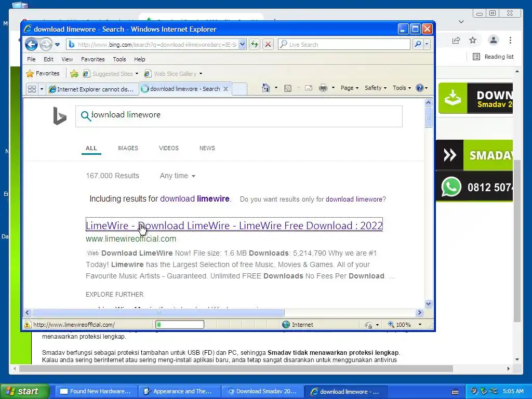Click the RSS Feeds icon

(x=288, y=88)
